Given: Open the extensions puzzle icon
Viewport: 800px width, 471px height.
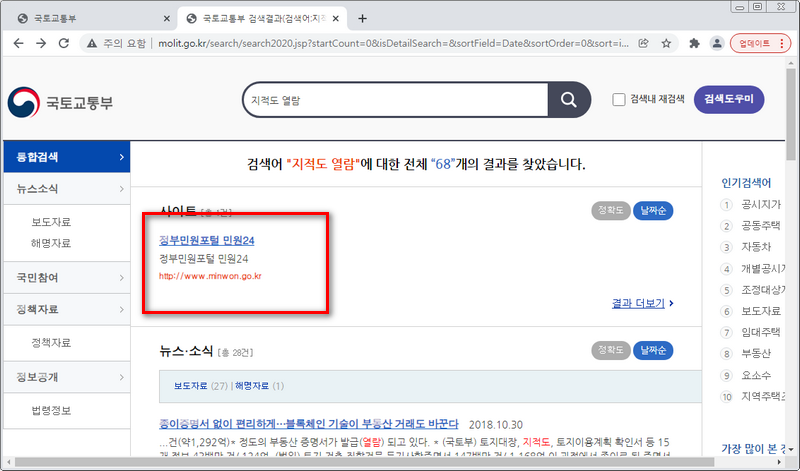Looking at the screenshot, I should click(x=694, y=43).
